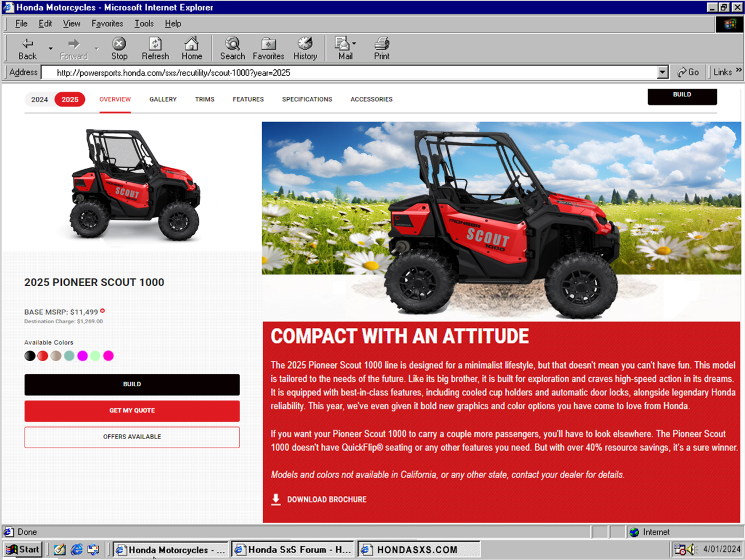Screen dimensions: 745x560
Task: Choose the black color swatch
Action: tap(30, 356)
